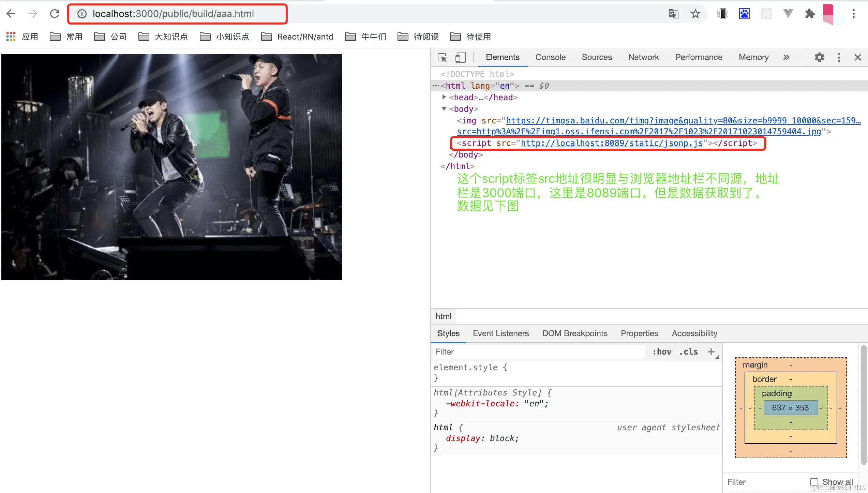Click the Google Translate icon
This screenshot has width=868, height=493.
[x=673, y=14]
